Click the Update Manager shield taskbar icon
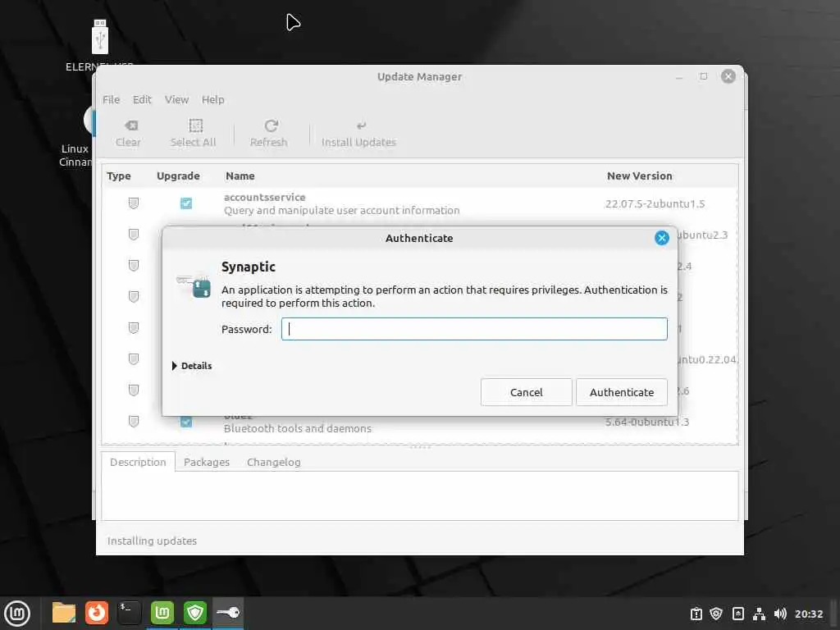Image resolution: width=840 pixels, height=630 pixels. pyautogui.click(x=195, y=613)
